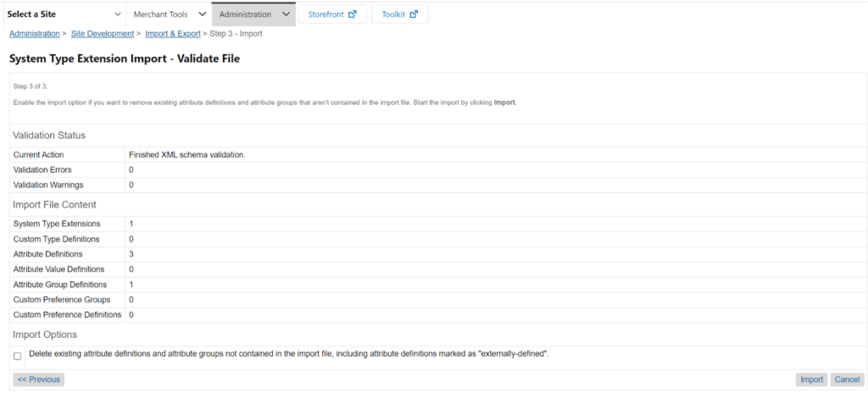Open the Import & Export breadcrumb link

coord(173,34)
